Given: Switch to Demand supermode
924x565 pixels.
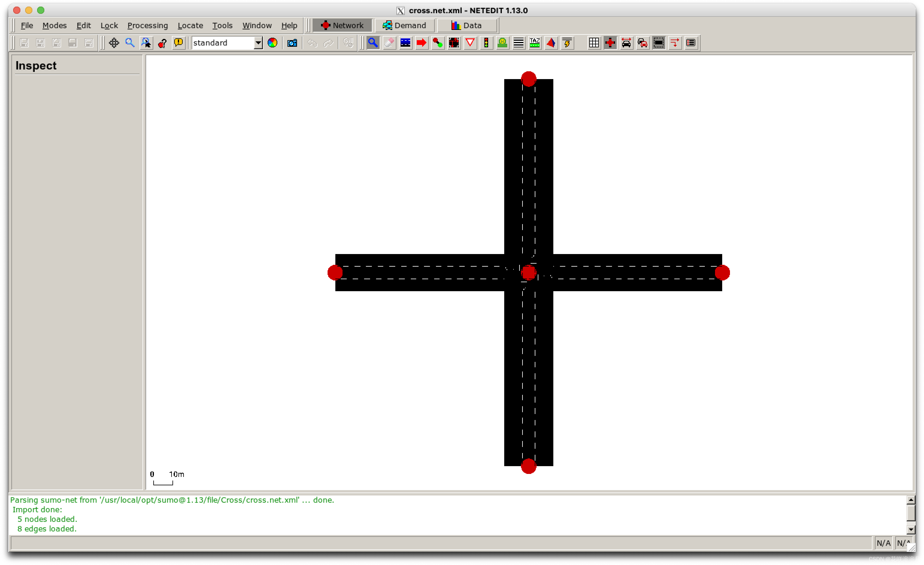Looking at the screenshot, I should [x=405, y=25].
